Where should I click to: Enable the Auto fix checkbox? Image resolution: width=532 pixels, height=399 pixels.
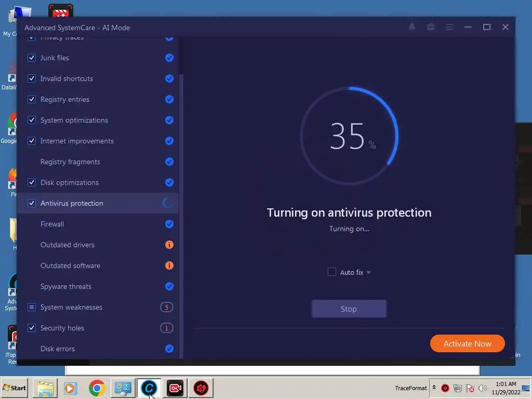332,272
